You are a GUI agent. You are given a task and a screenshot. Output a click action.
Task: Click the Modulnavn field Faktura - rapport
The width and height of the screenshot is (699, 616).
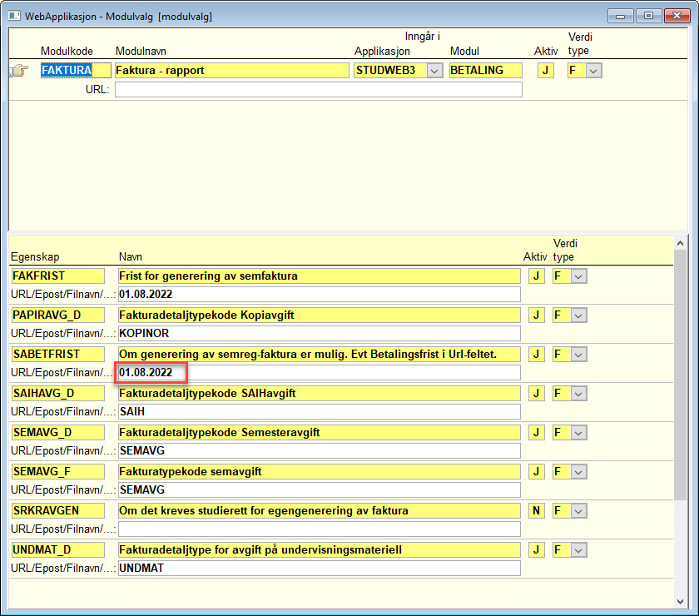[x=232, y=71]
